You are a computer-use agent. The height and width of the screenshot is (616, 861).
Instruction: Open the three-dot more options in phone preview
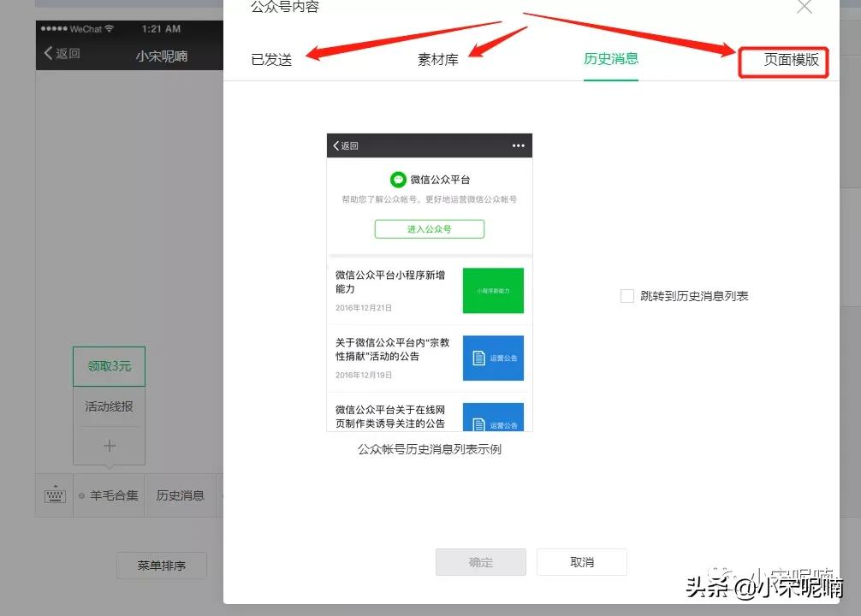tap(518, 145)
